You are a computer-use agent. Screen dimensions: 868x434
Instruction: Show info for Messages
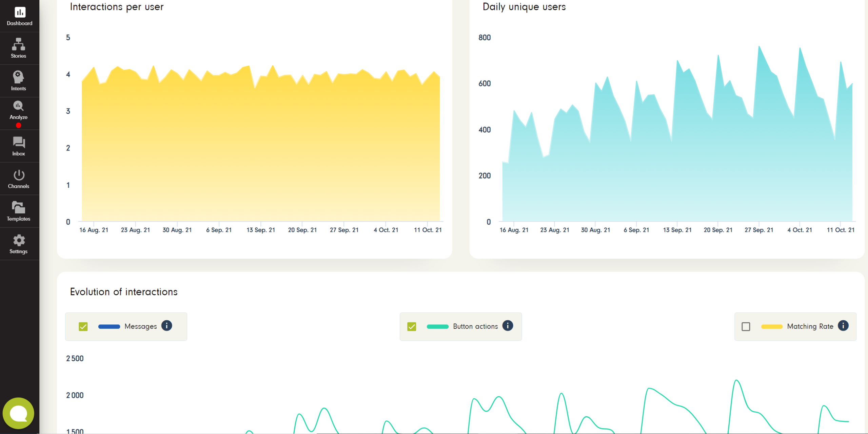pos(166,326)
